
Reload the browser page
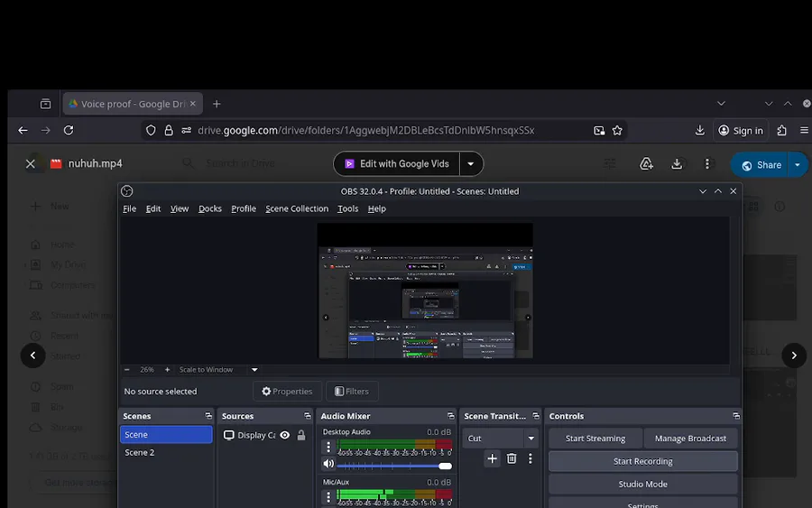pyautogui.click(x=69, y=131)
